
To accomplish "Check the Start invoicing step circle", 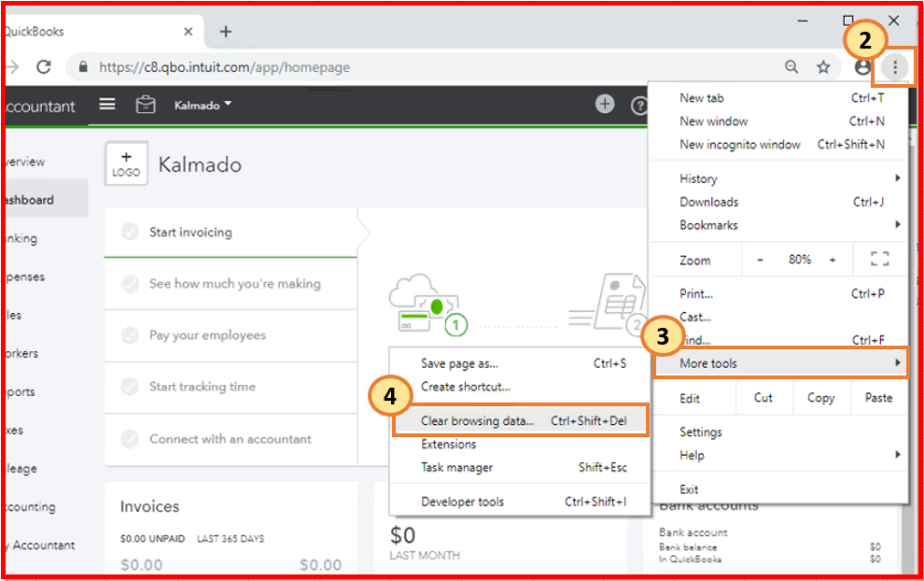I will click(131, 233).
